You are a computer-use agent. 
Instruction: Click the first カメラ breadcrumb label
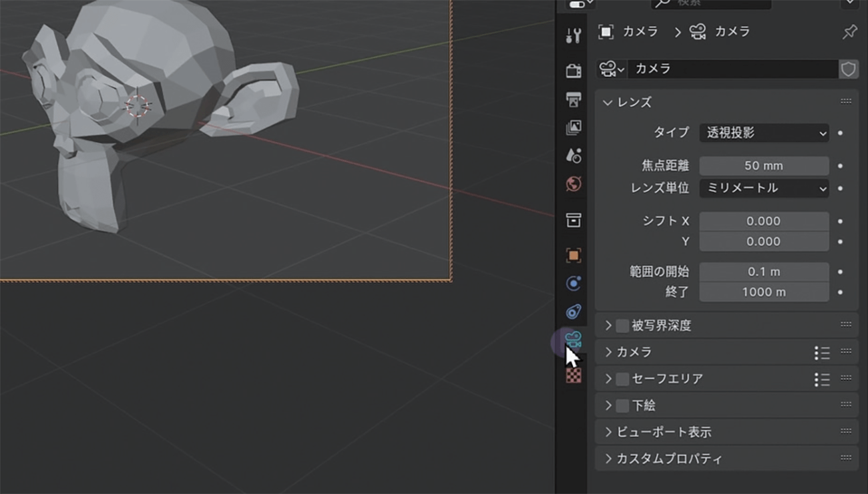pos(640,31)
